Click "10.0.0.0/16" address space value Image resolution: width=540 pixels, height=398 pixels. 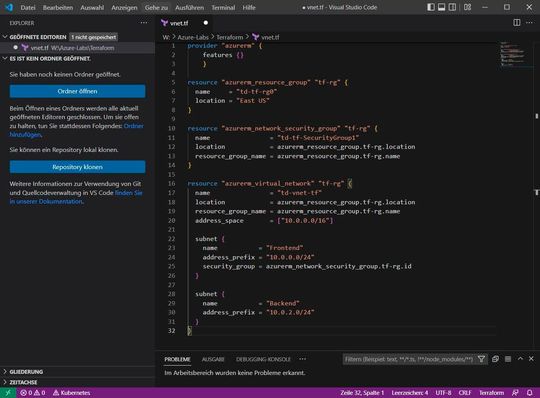tap(305, 220)
